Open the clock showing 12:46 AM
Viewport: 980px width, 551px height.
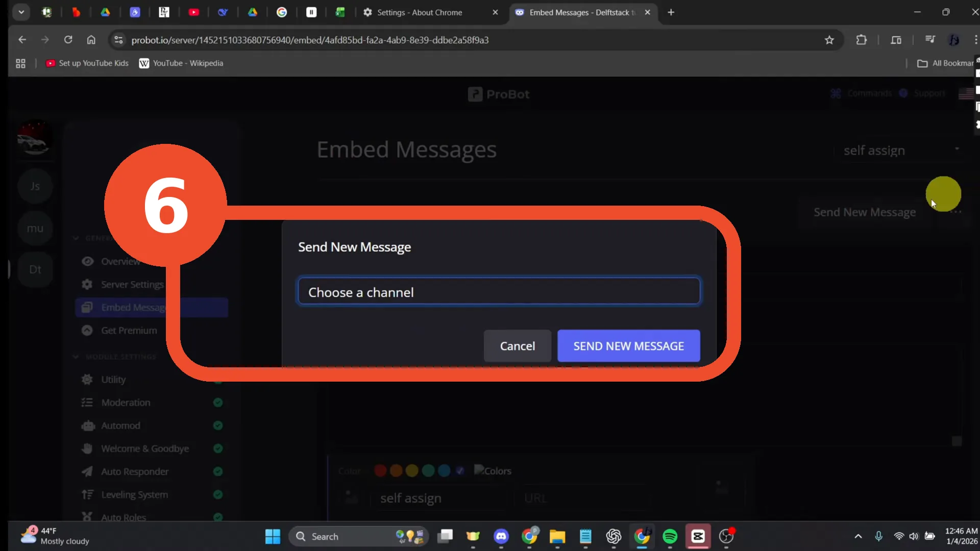pyautogui.click(x=961, y=536)
